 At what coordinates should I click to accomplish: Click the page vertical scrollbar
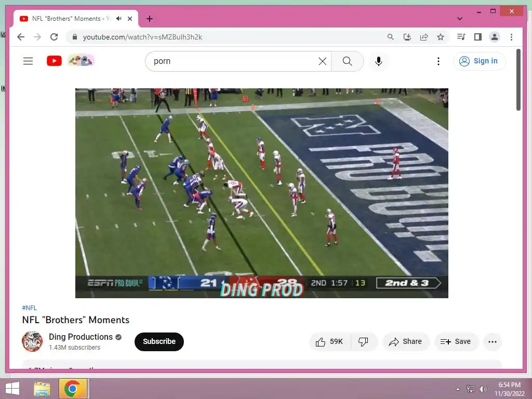[x=518, y=79]
